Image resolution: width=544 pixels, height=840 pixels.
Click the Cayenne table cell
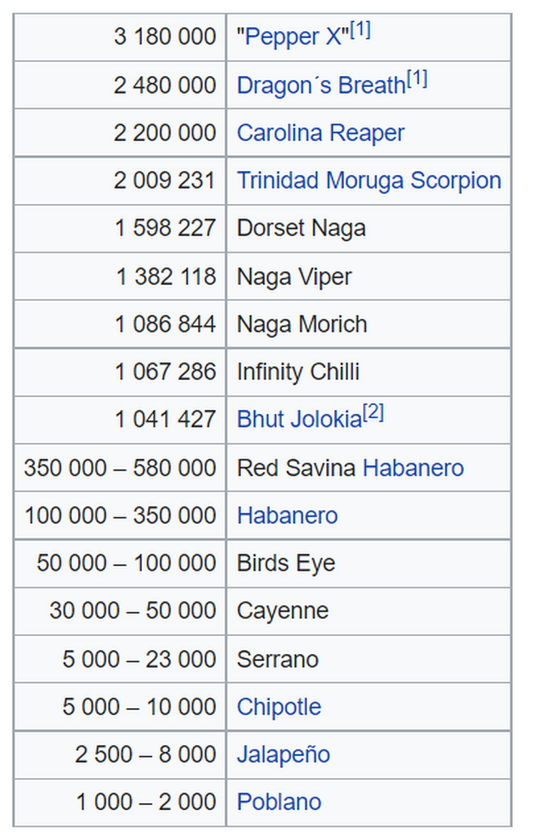369,611
